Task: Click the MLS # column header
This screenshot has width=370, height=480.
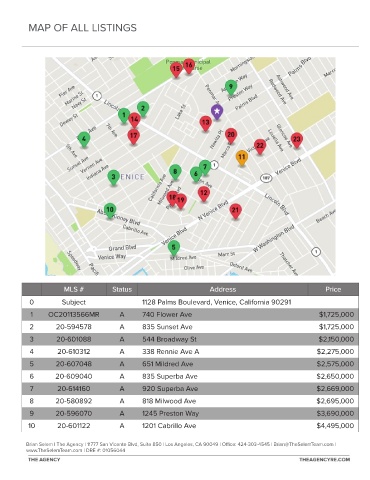Action: 74,289
